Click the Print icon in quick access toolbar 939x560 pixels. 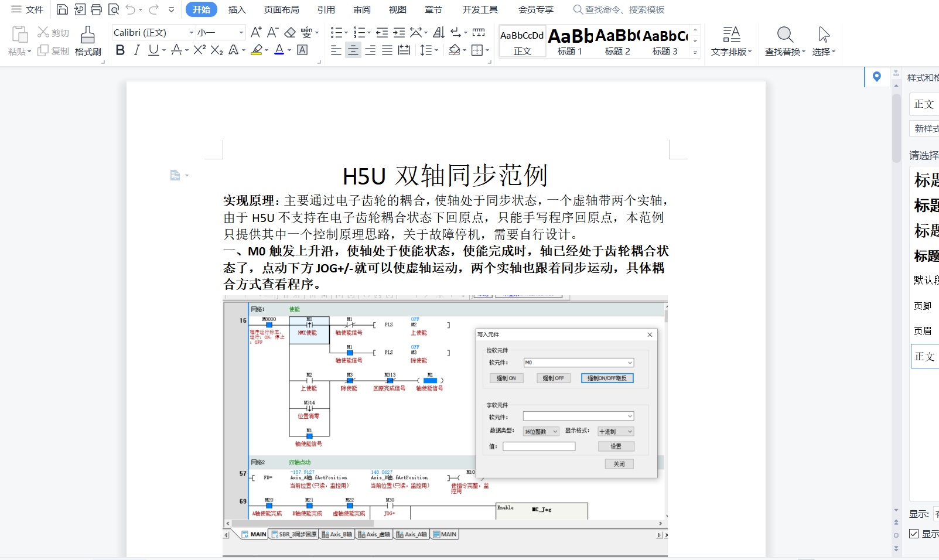click(96, 9)
